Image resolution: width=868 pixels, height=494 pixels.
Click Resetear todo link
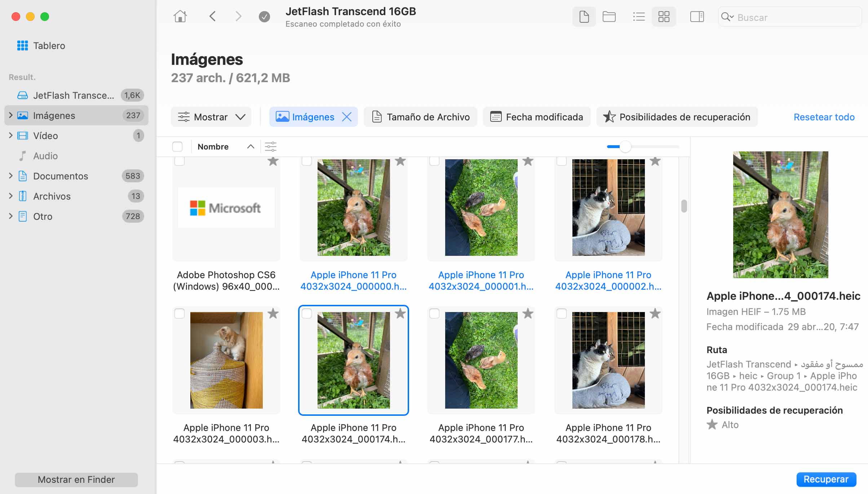point(824,117)
